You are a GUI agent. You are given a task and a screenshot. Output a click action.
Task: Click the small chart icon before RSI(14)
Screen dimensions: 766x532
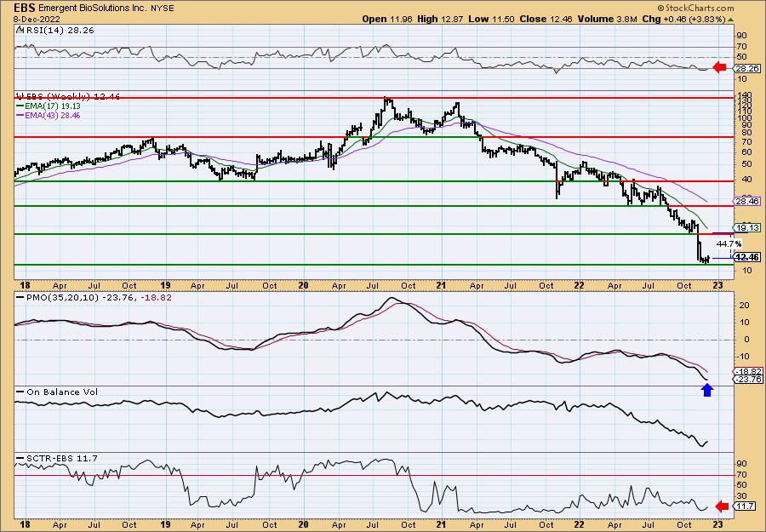19,30
